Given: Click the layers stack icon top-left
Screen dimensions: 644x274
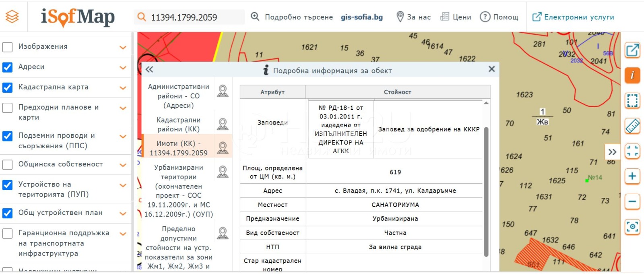Looking at the screenshot, I should [12, 17].
